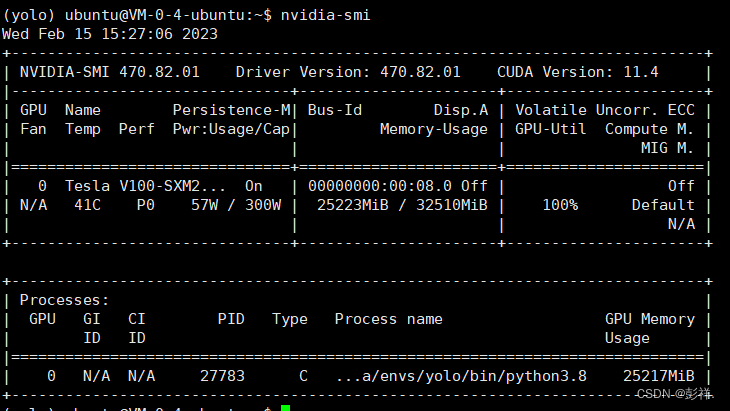Click the 'nvidia-smi' command text
The width and height of the screenshot is (730, 411).
[x=325, y=15]
